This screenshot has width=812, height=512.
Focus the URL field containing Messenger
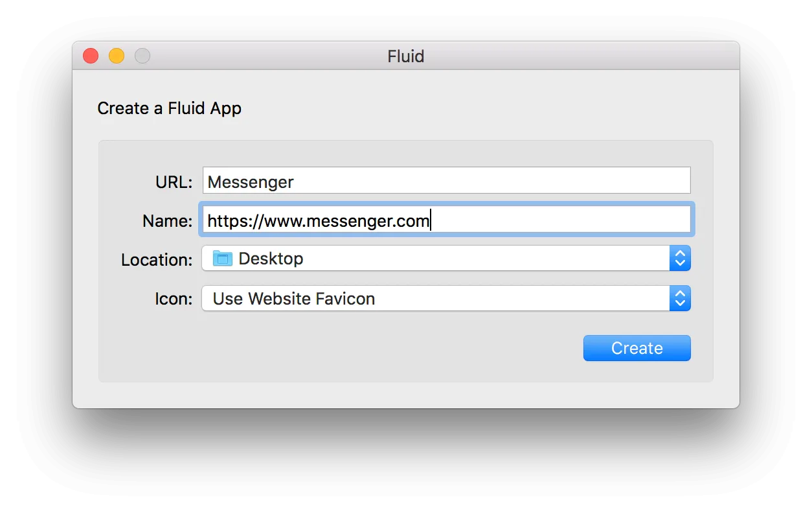tap(446, 180)
